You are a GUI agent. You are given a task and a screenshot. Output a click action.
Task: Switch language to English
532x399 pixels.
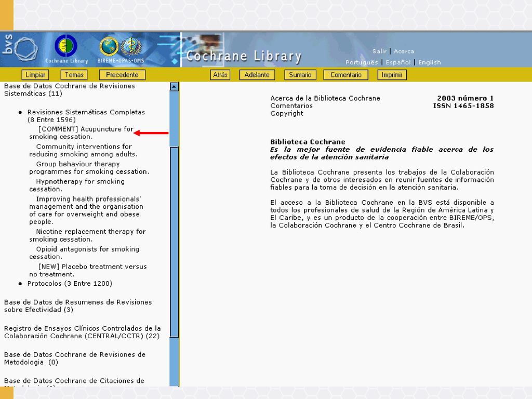click(430, 62)
